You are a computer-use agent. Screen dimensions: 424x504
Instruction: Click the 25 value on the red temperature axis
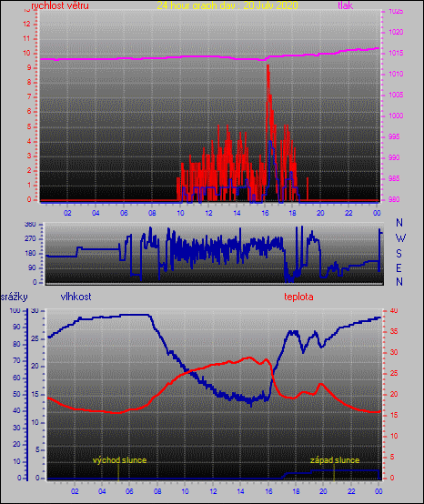(394, 374)
